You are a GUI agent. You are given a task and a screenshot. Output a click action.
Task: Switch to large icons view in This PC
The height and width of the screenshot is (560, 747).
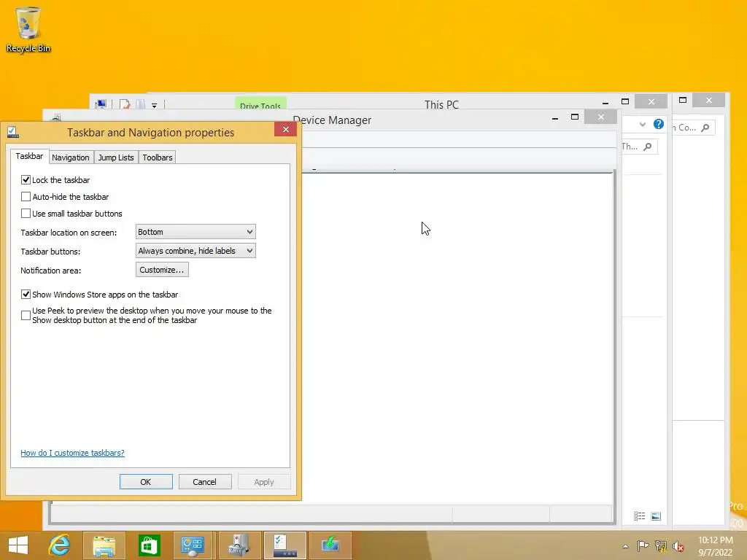click(656, 516)
